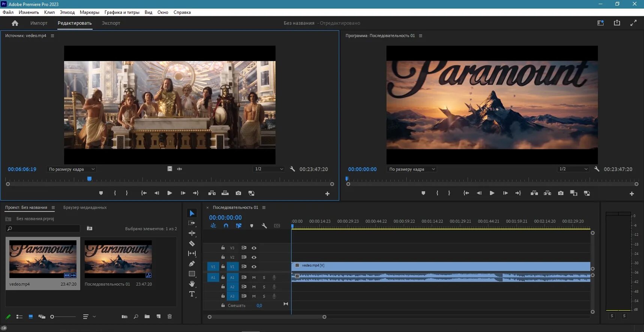
Task: Toggle linked selection in timeline
Action: pos(238,226)
